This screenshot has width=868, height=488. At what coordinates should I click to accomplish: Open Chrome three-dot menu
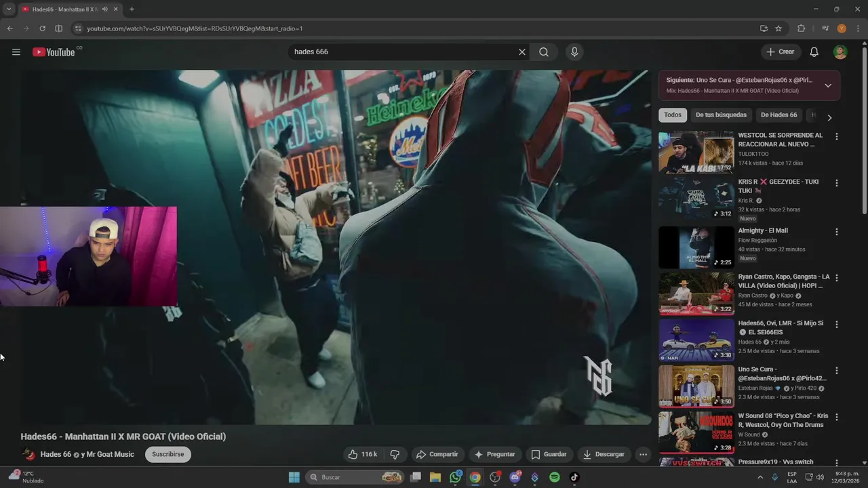(858, 28)
